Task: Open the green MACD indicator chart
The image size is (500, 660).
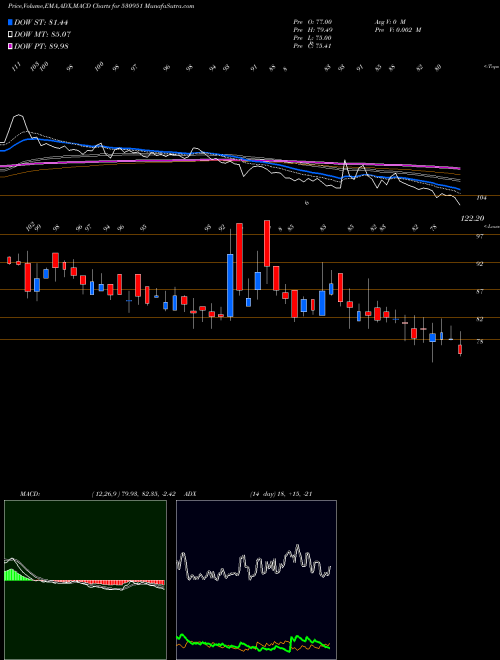Action: [x=85, y=580]
